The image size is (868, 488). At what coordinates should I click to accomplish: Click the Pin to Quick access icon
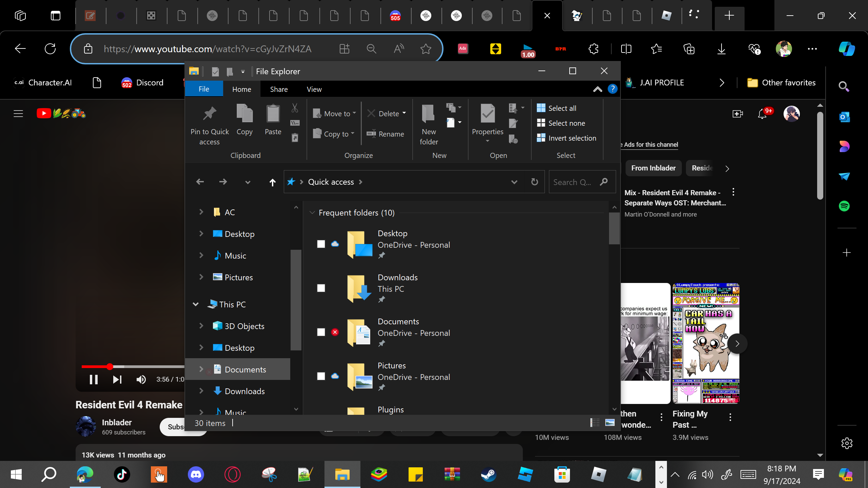tap(210, 114)
